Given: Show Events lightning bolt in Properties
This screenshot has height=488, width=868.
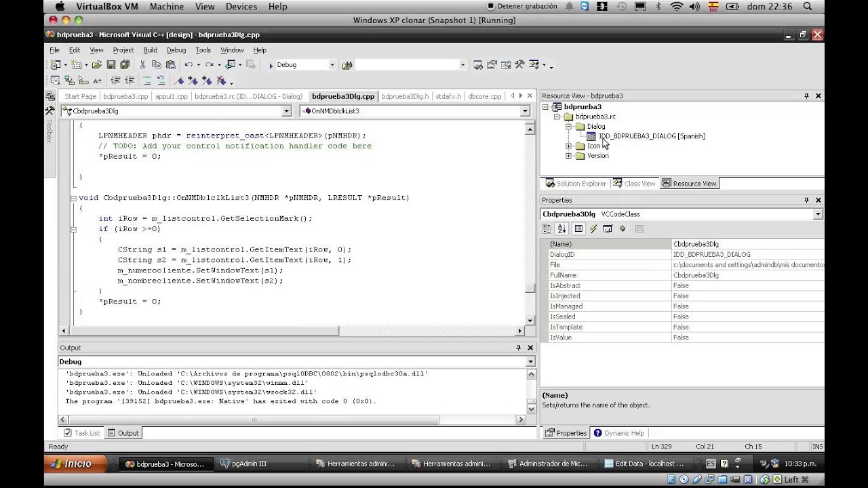Looking at the screenshot, I should pos(593,229).
